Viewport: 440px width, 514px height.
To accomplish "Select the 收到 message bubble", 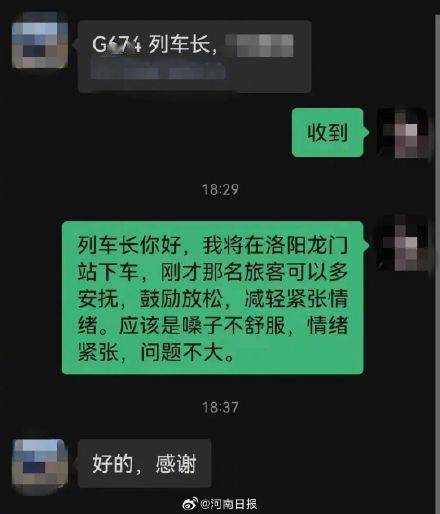I will (x=328, y=132).
